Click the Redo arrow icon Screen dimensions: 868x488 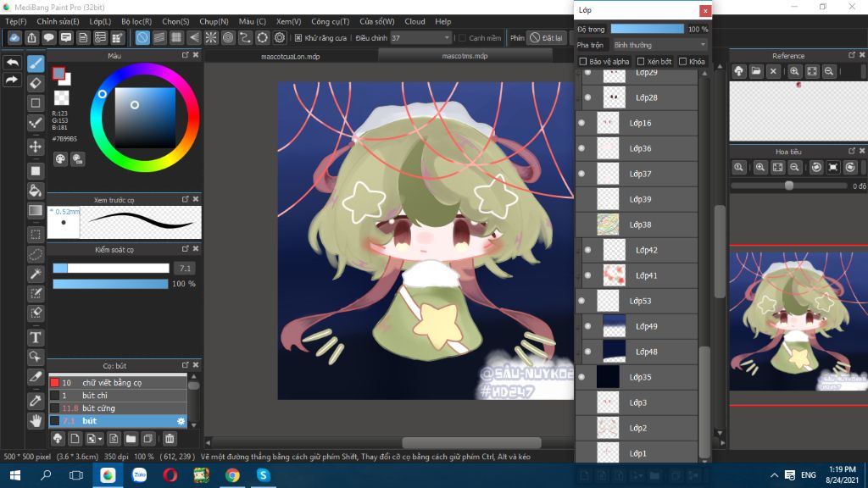click(12, 80)
